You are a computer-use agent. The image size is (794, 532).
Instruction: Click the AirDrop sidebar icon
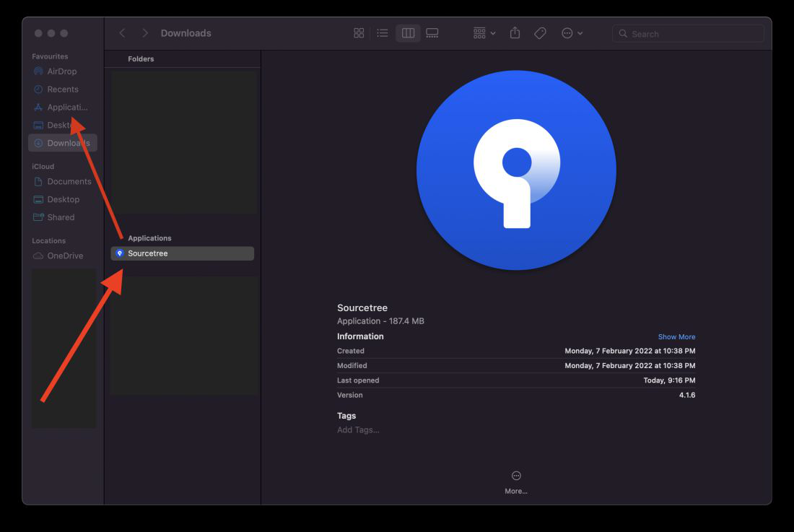click(x=38, y=71)
